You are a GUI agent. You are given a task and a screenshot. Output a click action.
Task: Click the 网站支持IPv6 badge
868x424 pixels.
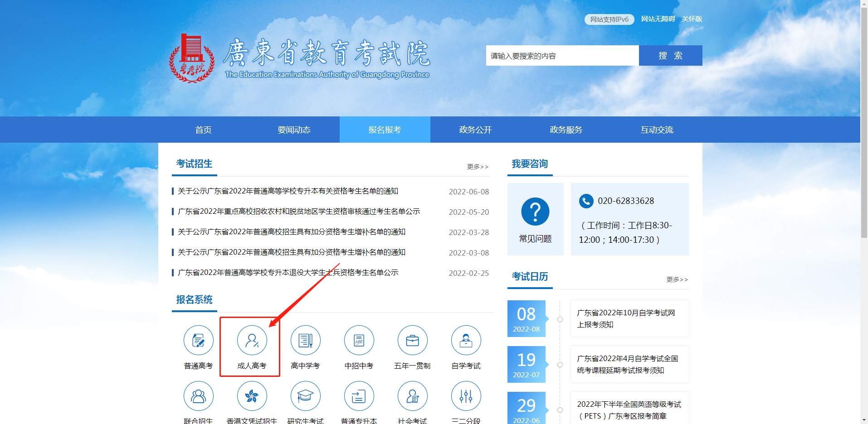coord(609,19)
